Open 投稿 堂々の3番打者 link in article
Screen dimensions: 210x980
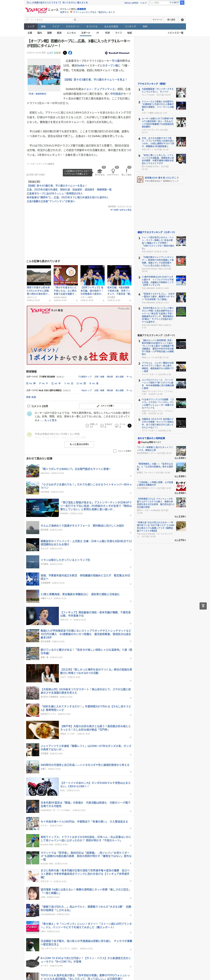[95, 80]
